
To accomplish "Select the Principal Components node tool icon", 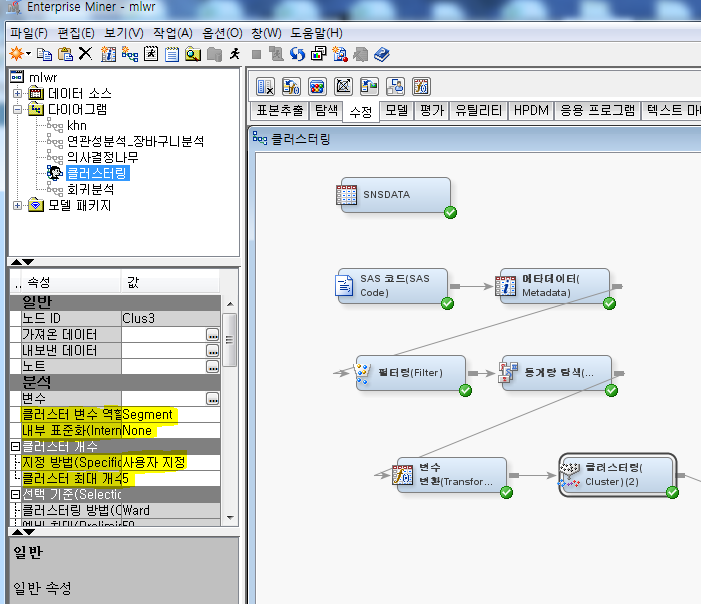I will pos(343,86).
